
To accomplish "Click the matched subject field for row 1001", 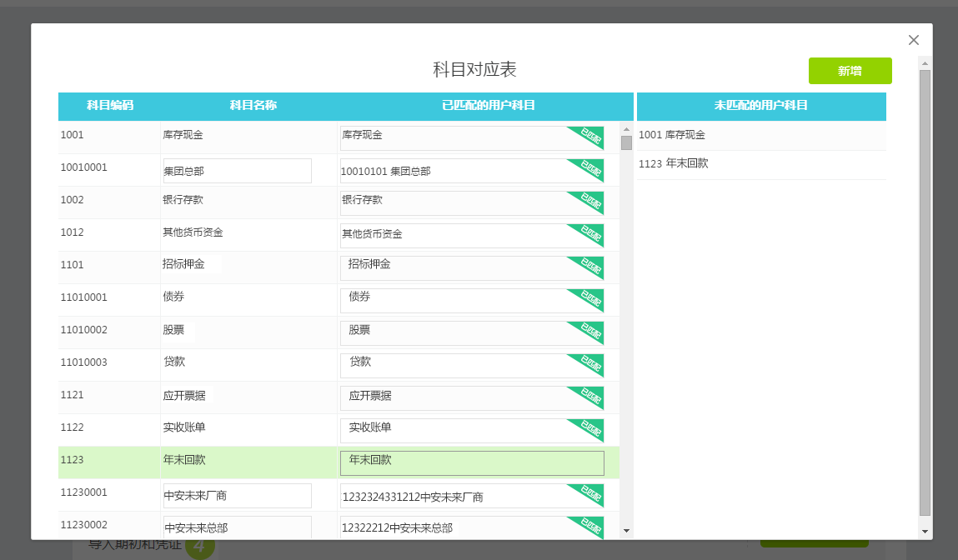I will pos(472,138).
